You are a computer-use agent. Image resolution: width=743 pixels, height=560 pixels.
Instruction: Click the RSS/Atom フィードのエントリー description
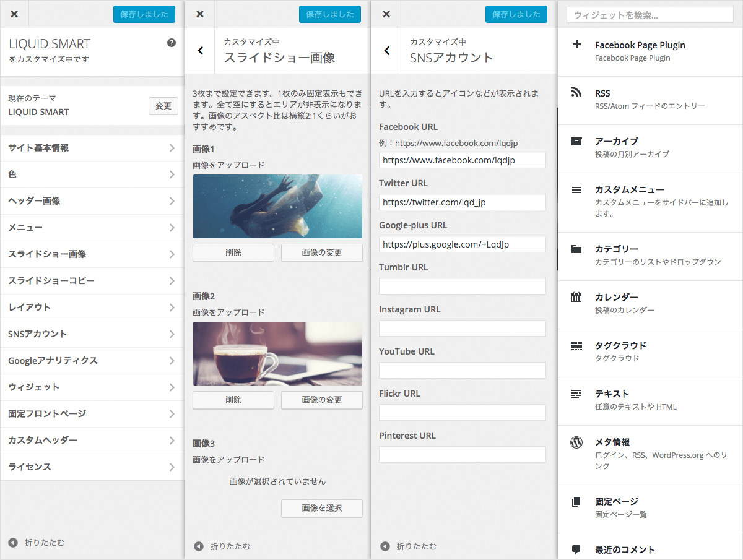(x=650, y=106)
